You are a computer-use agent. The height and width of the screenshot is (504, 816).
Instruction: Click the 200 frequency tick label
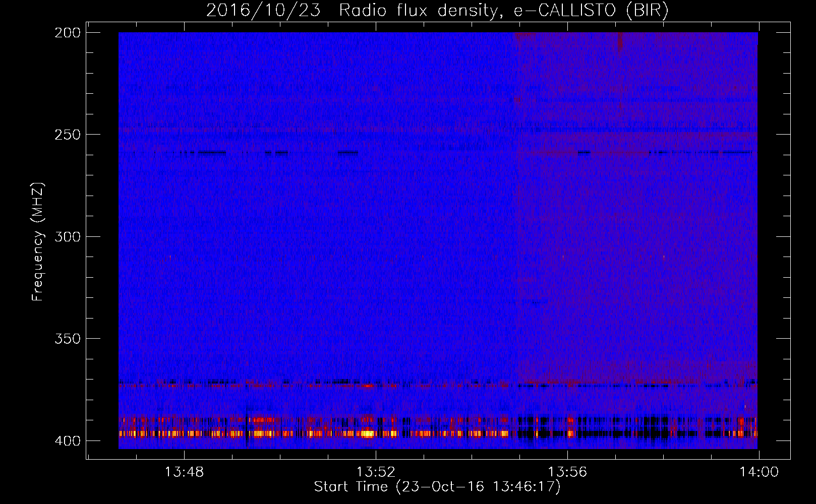click(68, 33)
